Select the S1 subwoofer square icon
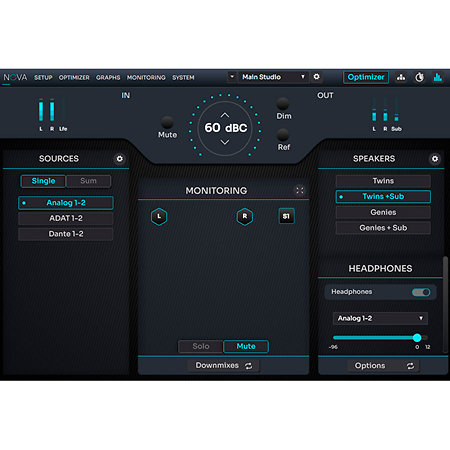The image size is (450, 450). pyautogui.click(x=286, y=216)
